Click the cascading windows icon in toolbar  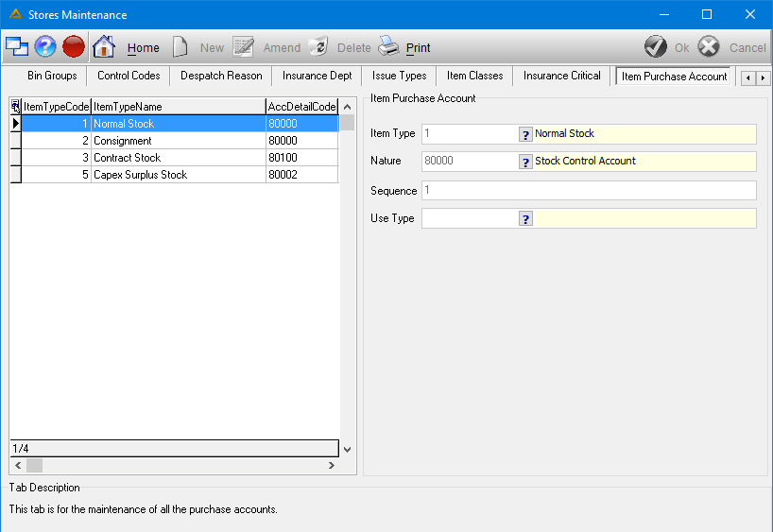click(x=17, y=47)
